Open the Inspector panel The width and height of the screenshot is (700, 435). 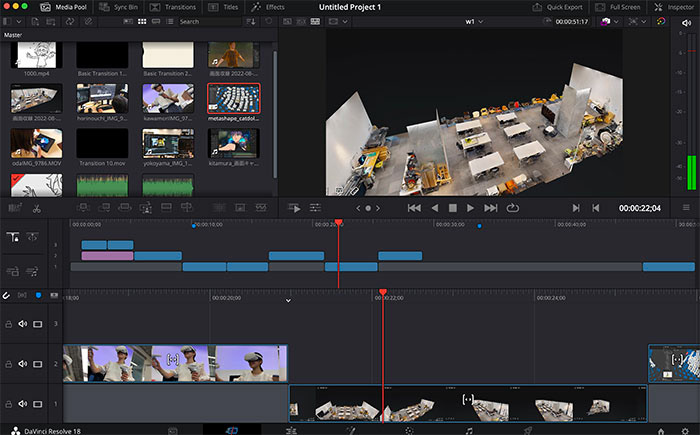coord(674,7)
